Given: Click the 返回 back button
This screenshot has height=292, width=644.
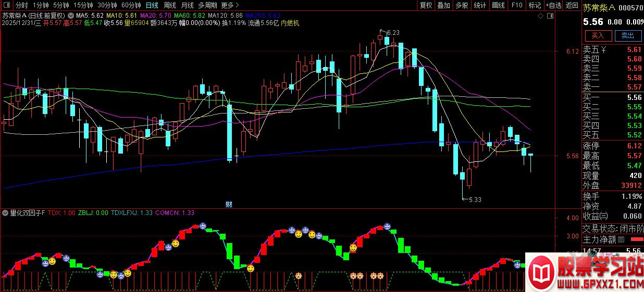Looking at the screenshot, I should [x=572, y=5].
